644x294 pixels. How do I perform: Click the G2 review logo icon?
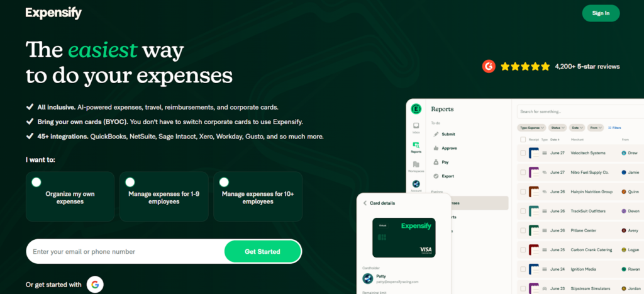(x=489, y=66)
